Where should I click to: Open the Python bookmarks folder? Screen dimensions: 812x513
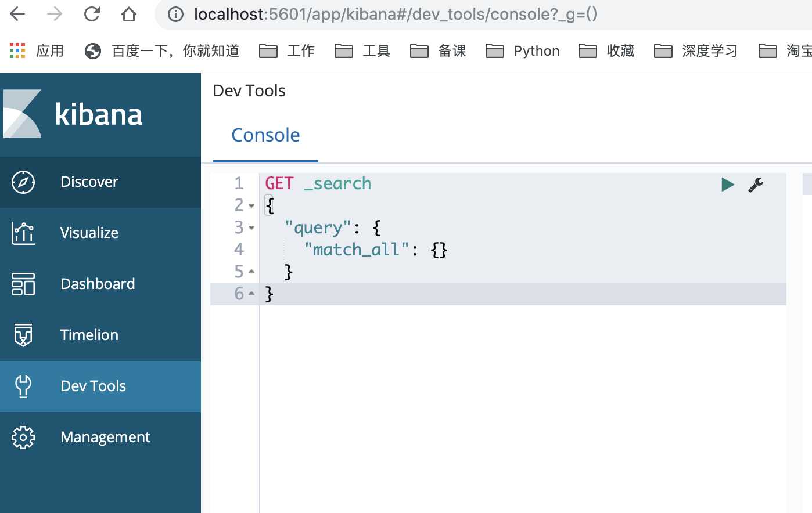[522, 51]
